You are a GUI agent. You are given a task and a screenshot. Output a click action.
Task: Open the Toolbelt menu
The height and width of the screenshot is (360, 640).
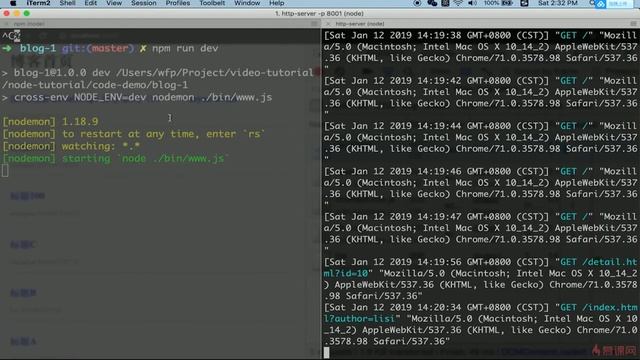[x=212, y=3]
